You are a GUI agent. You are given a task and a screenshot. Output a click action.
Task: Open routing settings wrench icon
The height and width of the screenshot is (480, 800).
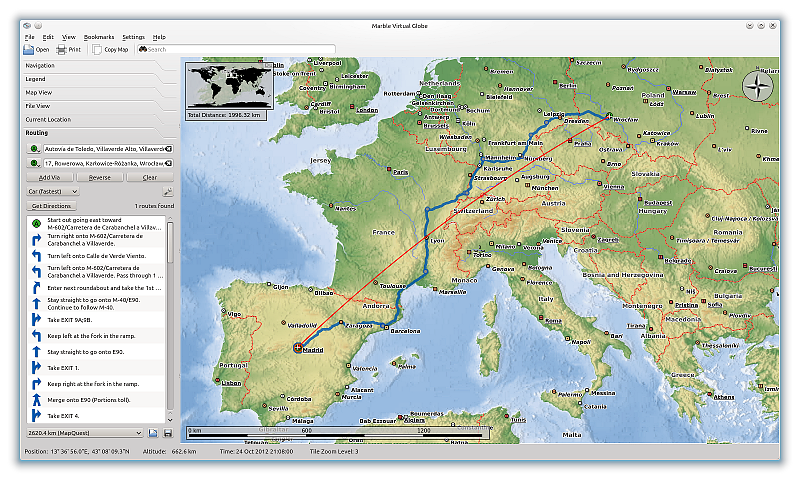(168, 192)
